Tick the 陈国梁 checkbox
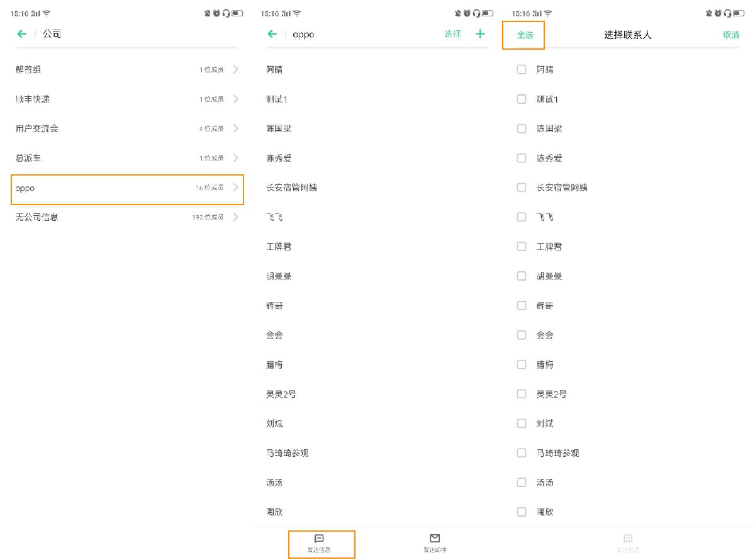The width and height of the screenshot is (755, 560). click(522, 128)
